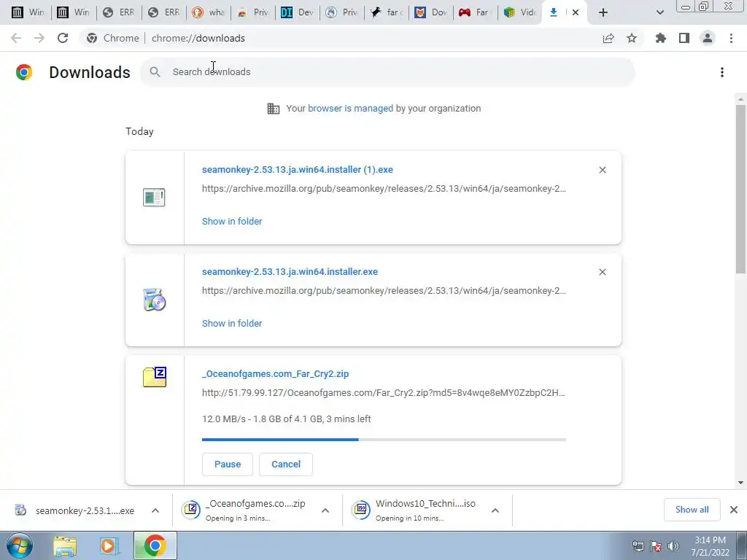Open seamonkey-2.53.13.ja.win64.installer.exe file link
Image resolution: width=747 pixels, height=560 pixels.
[290, 271]
